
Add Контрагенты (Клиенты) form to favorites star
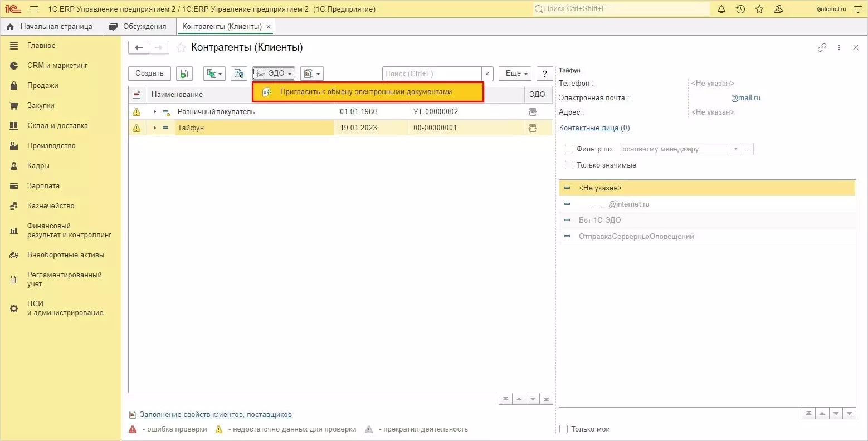coord(181,48)
